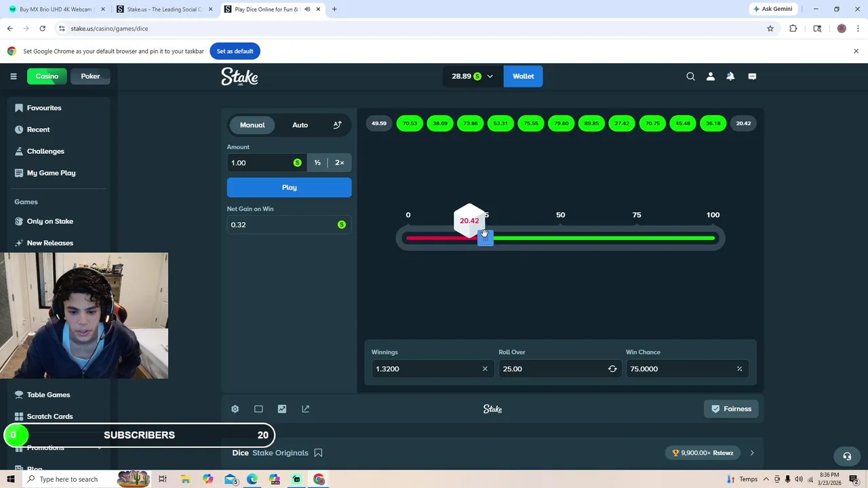
Task: Click the 49.59 past result chip
Action: (379, 123)
